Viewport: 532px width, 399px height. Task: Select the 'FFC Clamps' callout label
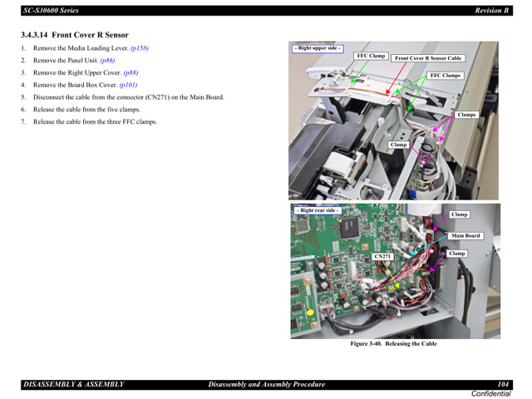pyautogui.click(x=445, y=76)
